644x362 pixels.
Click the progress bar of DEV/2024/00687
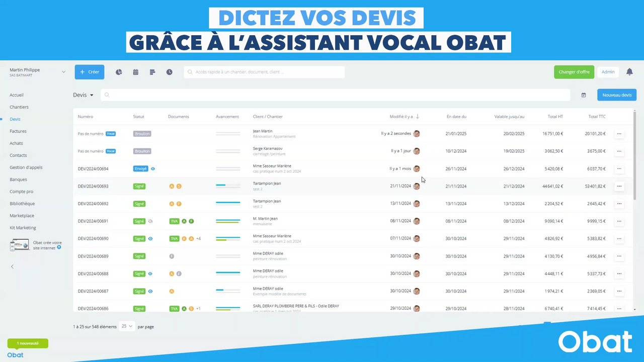pos(228,291)
